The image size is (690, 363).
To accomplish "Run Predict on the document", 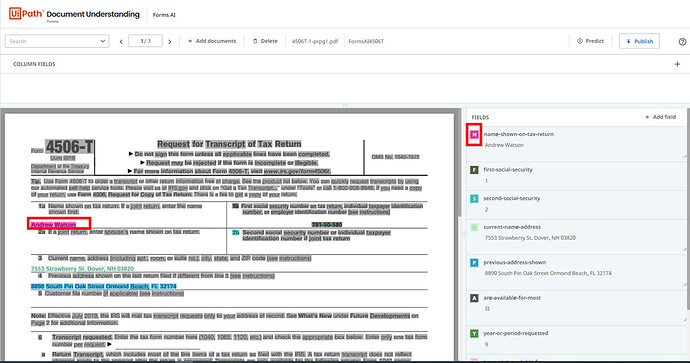I will click(x=590, y=41).
